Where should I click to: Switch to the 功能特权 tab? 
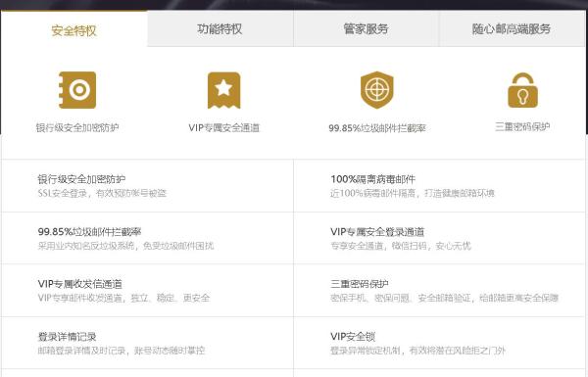click(x=220, y=28)
